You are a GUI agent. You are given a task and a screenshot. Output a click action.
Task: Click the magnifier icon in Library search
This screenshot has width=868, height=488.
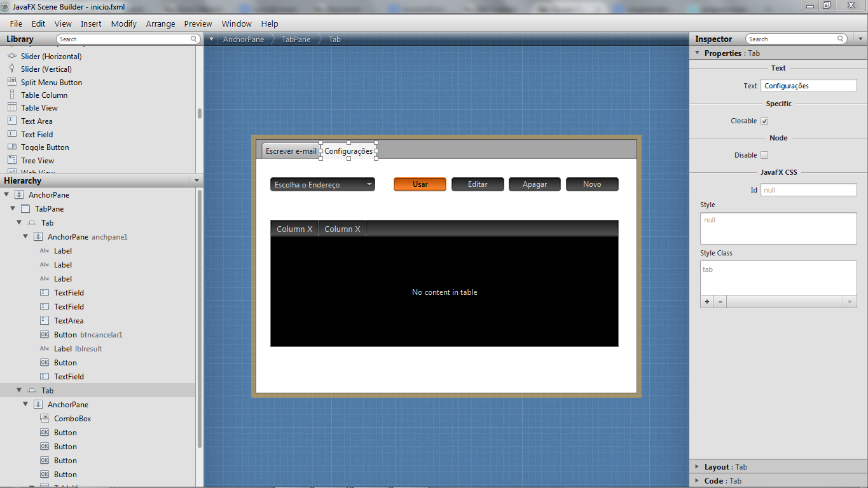click(195, 39)
